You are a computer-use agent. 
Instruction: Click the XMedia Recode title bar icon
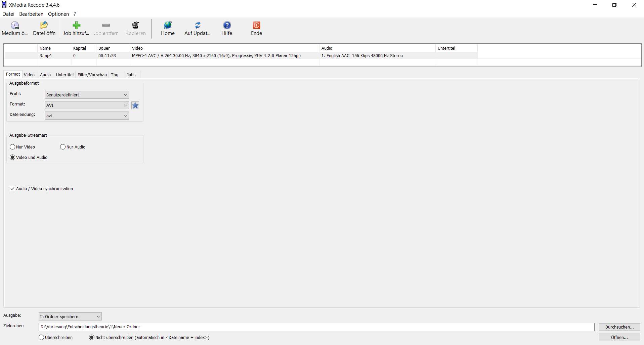tap(4, 5)
